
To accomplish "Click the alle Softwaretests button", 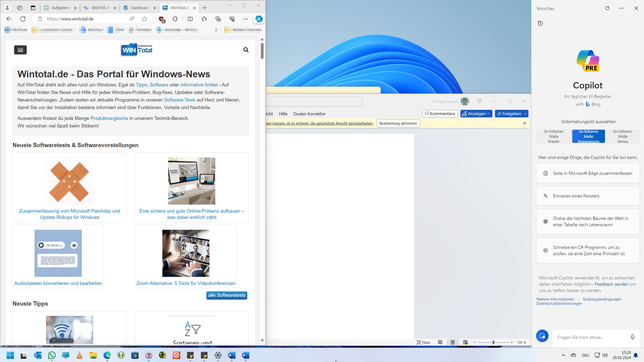I will [227, 295].
